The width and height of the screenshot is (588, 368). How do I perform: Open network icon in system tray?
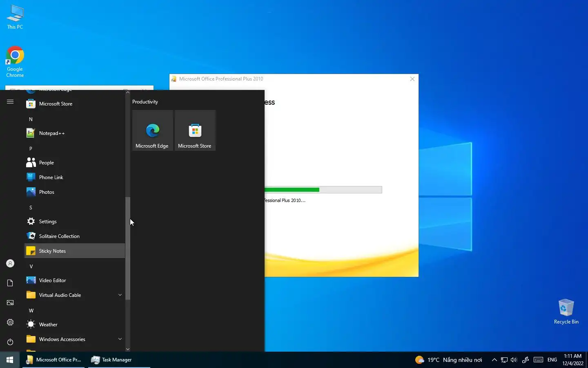[504, 360]
